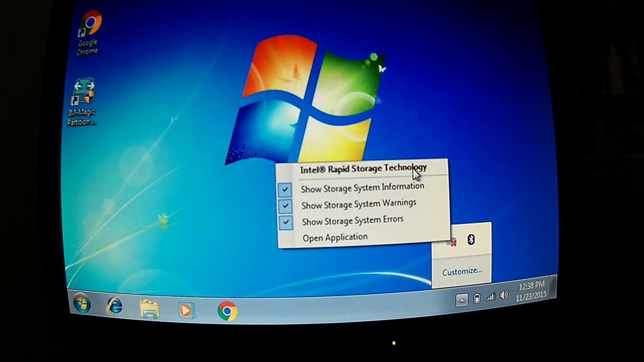
Task: Toggle Show Storage System Information
Action: pyautogui.click(x=362, y=188)
